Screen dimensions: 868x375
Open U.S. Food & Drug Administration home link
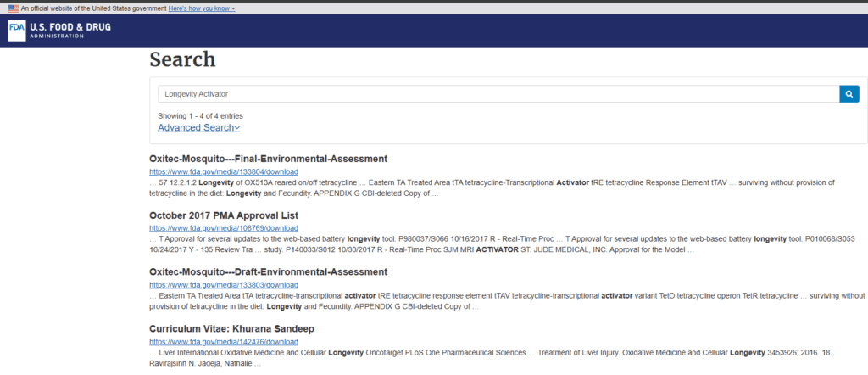point(59,31)
